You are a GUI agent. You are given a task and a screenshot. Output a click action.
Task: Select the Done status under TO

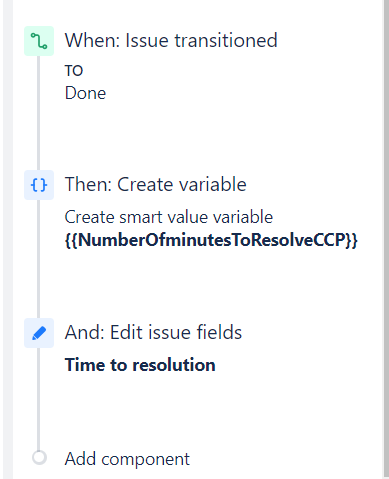tap(85, 93)
